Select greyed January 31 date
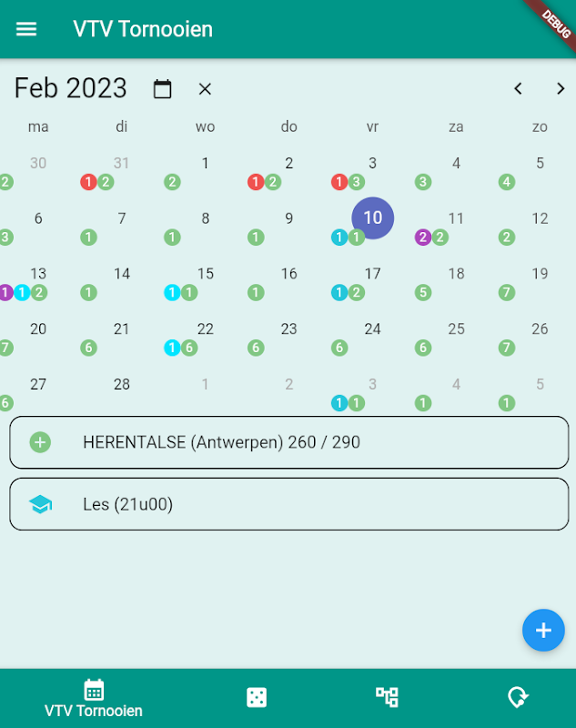 coord(122,163)
